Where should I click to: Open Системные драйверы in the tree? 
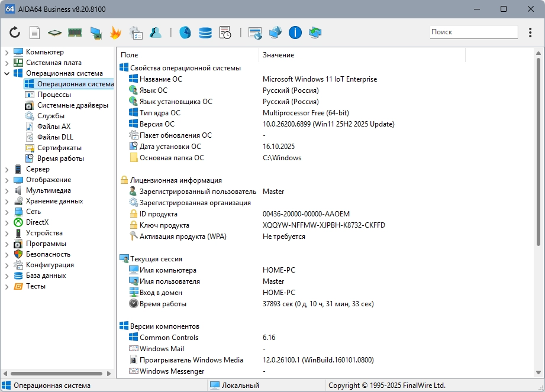[72, 105]
